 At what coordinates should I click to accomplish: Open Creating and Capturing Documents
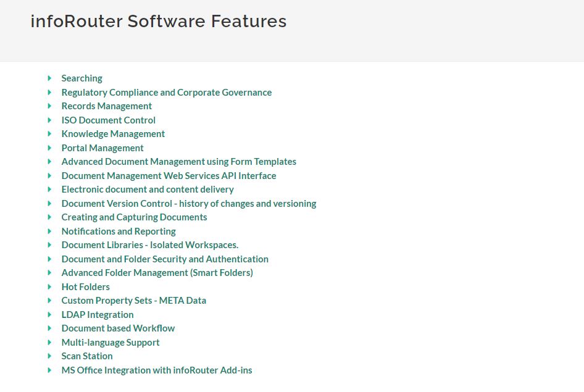[135, 217]
